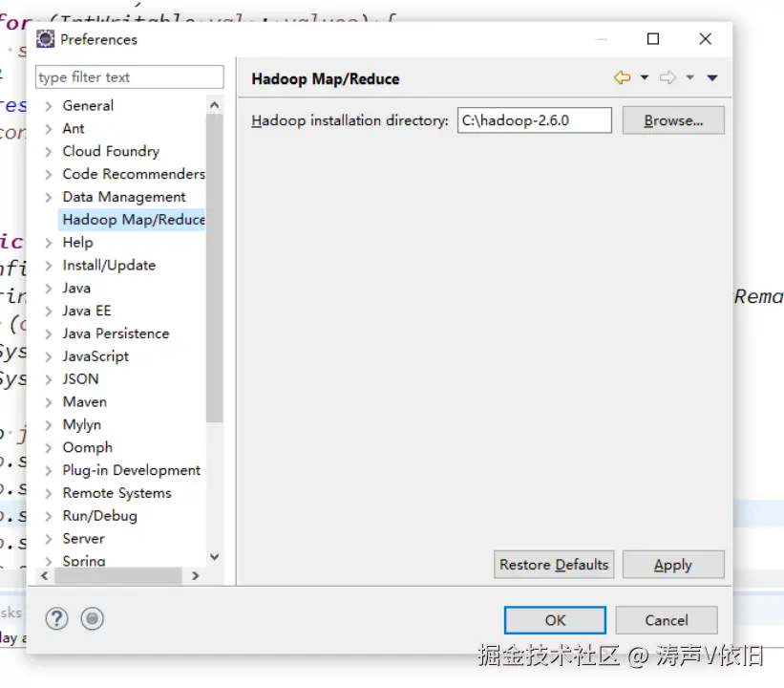Click Restore Defaults button
This screenshot has width=784, height=688.
tap(554, 565)
